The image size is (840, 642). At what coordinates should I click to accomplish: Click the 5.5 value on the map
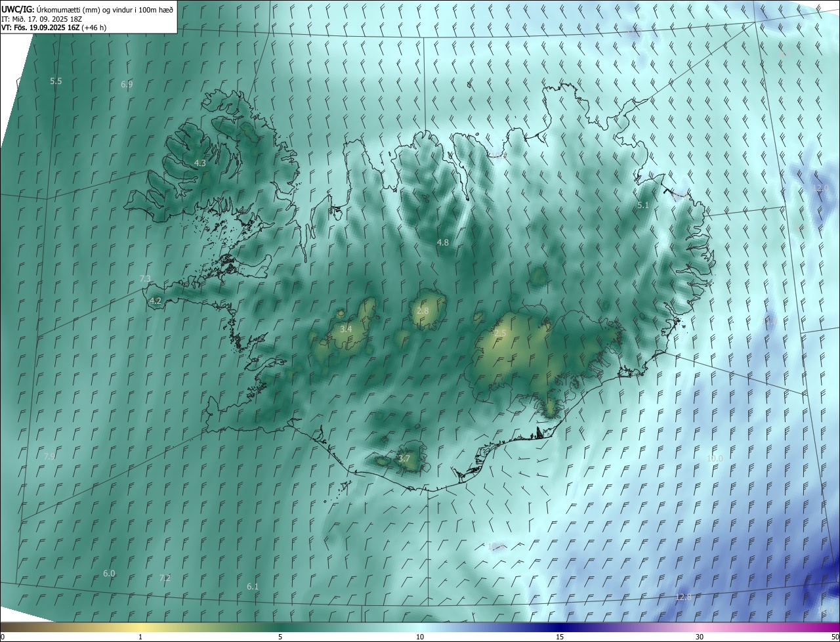56,81
